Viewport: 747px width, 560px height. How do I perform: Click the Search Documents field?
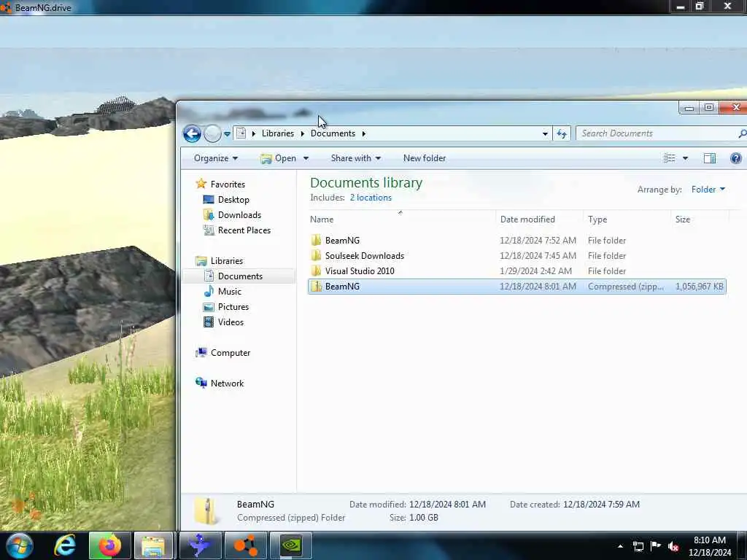pyautogui.click(x=659, y=133)
